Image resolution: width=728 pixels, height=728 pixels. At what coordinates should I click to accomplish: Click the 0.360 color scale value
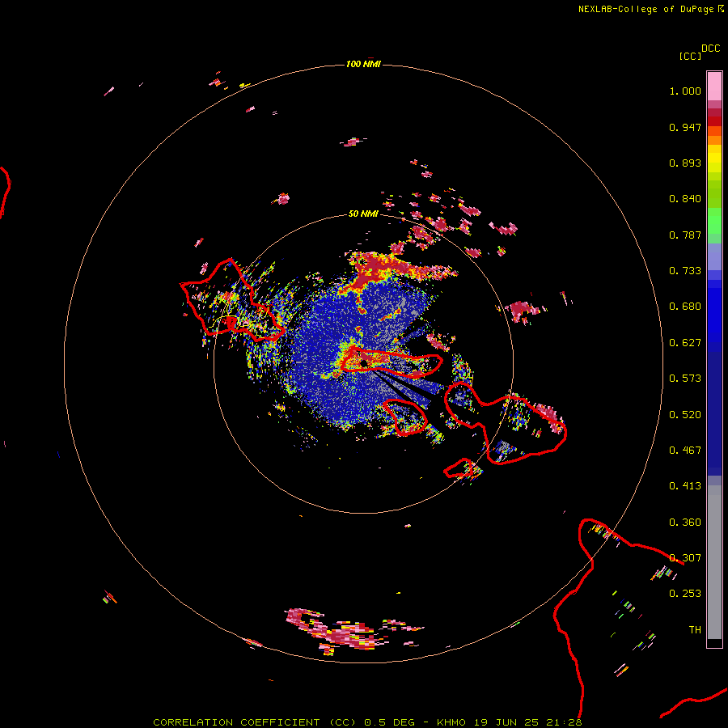click(x=685, y=523)
